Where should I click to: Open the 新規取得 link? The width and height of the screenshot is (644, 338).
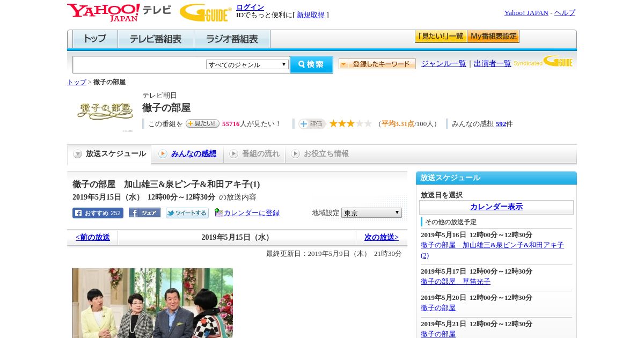tap(311, 15)
